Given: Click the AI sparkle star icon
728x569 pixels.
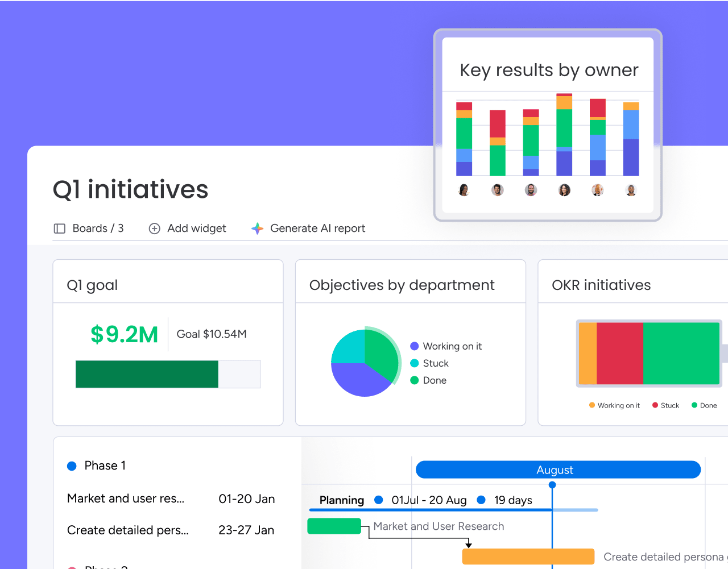Looking at the screenshot, I should pyautogui.click(x=257, y=229).
